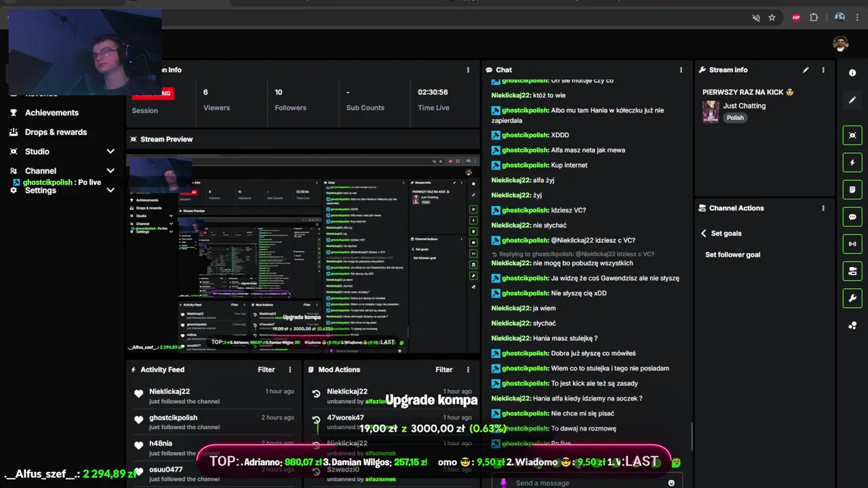Toggle the Activity Feed lightning panel button

[852, 163]
